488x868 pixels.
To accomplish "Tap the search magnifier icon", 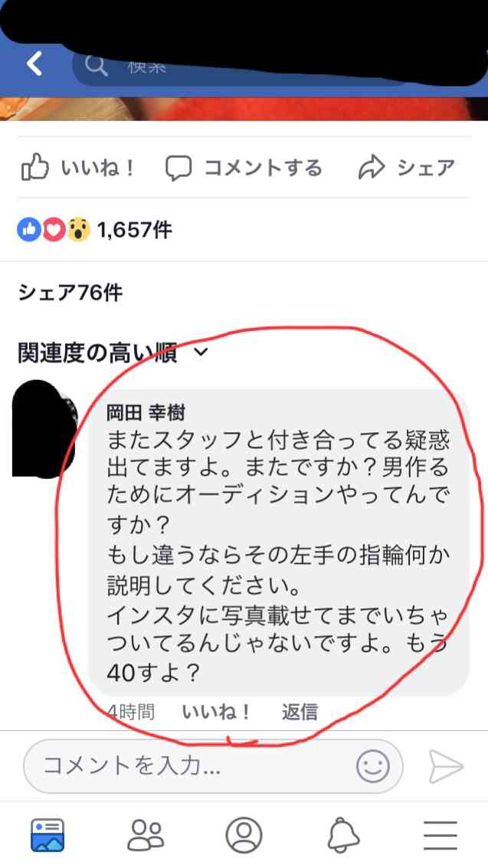I will tap(97, 67).
